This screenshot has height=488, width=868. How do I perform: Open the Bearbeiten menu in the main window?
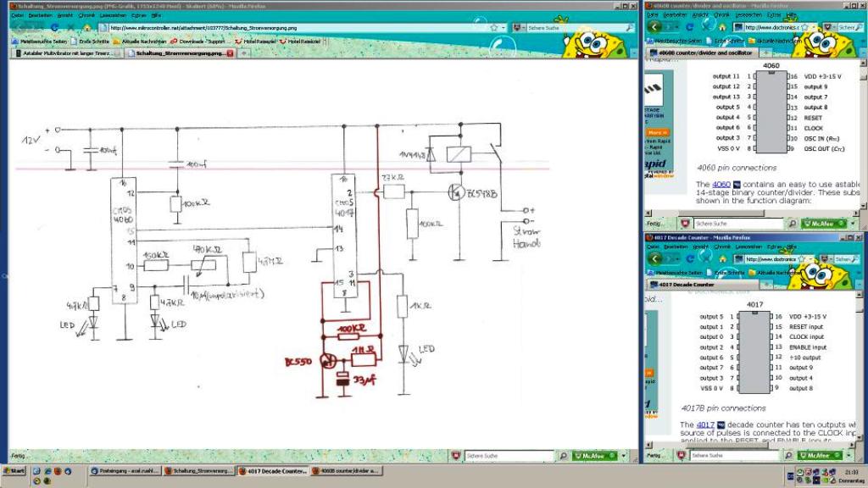click(41, 15)
